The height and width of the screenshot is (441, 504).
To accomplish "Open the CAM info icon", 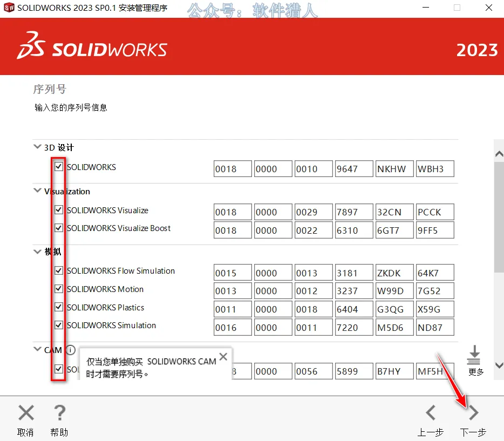I will coord(70,350).
